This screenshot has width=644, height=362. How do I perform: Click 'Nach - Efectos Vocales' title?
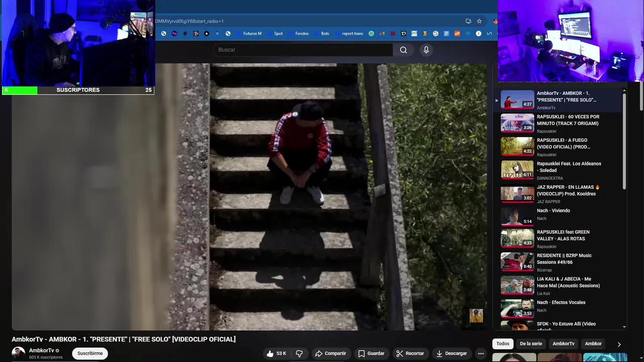click(x=561, y=303)
